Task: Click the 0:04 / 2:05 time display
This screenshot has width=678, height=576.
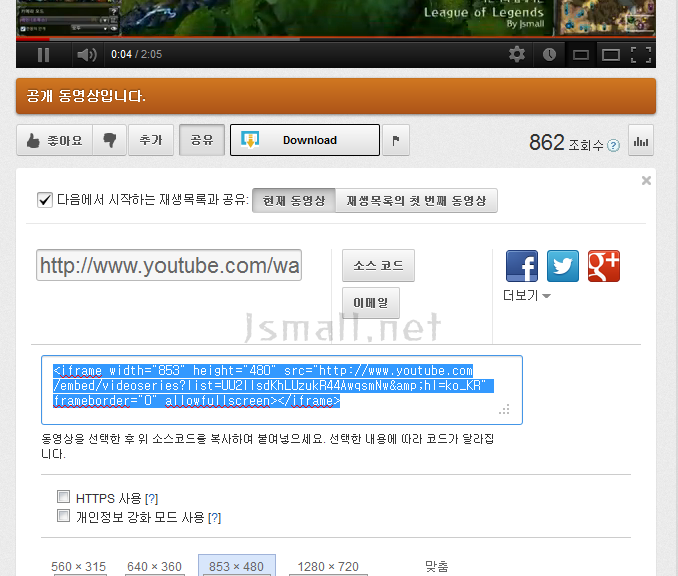Action: pos(137,54)
